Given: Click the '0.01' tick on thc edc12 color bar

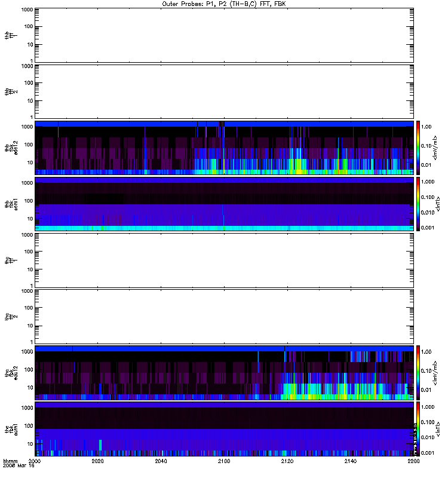Looking at the screenshot, I should pyautogui.click(x=426, y=390).
